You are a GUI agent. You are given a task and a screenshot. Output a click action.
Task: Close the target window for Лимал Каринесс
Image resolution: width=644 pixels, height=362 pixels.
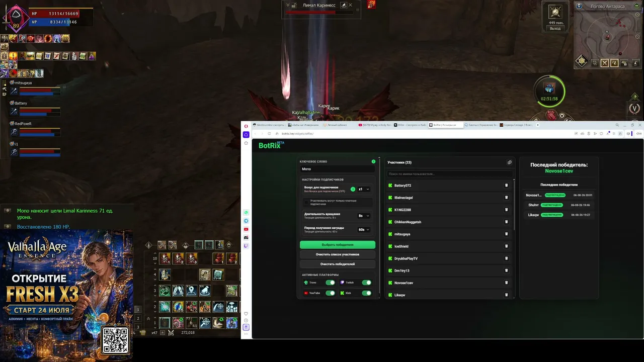(x=350, y=5)
